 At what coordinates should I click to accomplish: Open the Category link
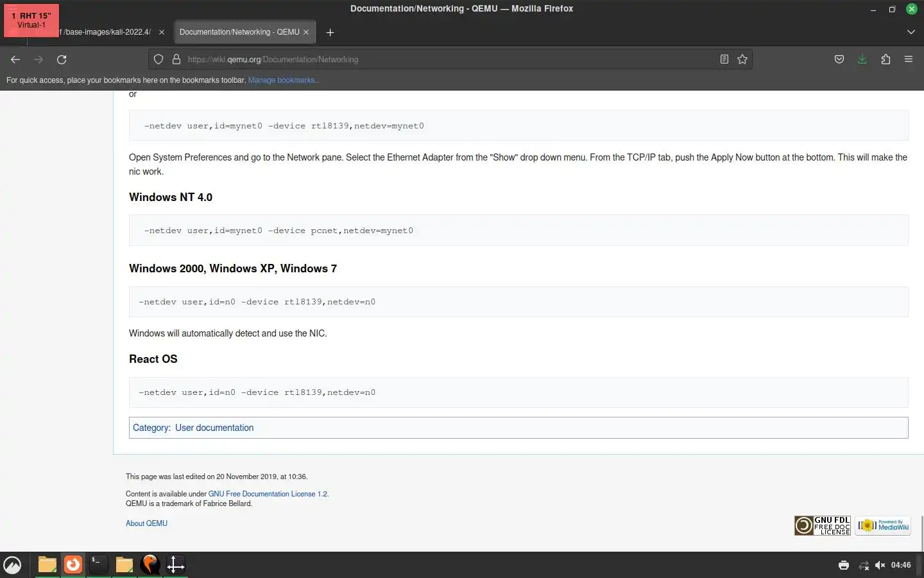coord(151,428)
